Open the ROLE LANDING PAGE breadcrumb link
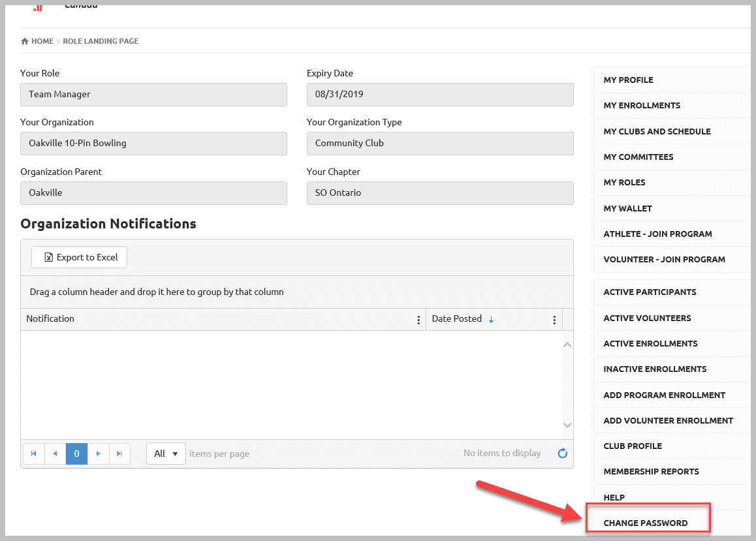This screenshot has height=541, width=756. click(101, 40)
